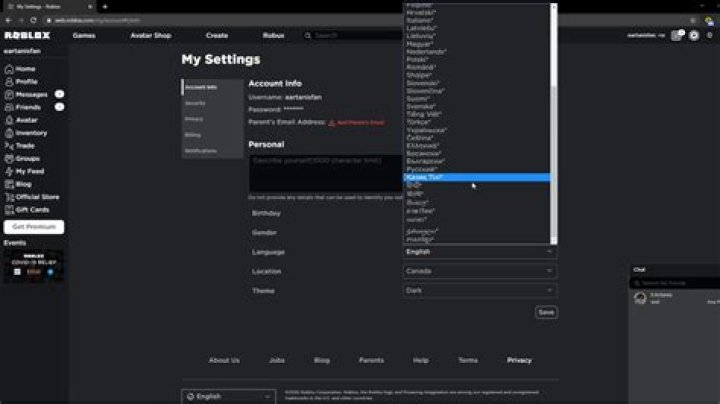
Task: Click the Roblox logo in the header
Action: 27,35
